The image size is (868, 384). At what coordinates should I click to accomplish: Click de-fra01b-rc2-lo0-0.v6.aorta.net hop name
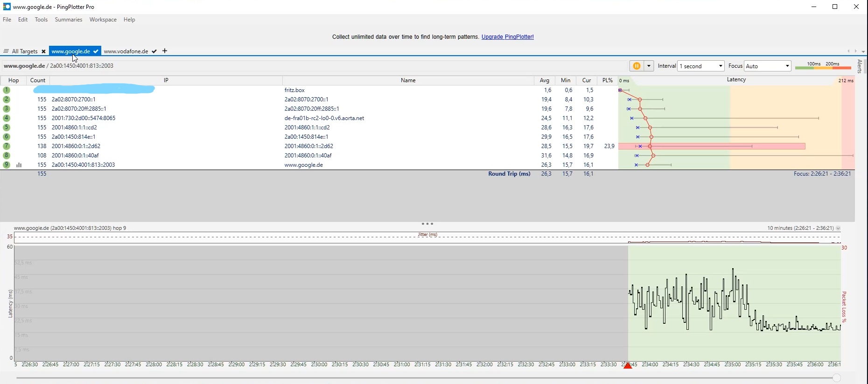coord(324,118)
